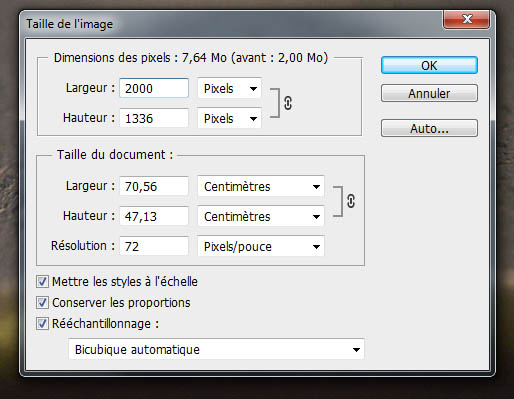Image resolution: width=514 pixels, height=399 pixels.
Task: Close the Taille de l'image dialog
Action: [x=467, y=19]
